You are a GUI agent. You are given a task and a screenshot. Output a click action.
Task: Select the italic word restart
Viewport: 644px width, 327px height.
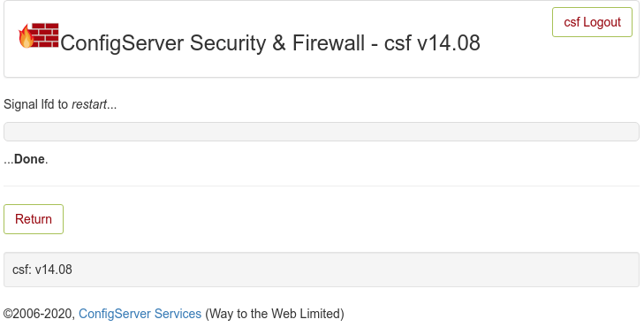[x=89, y=104]
